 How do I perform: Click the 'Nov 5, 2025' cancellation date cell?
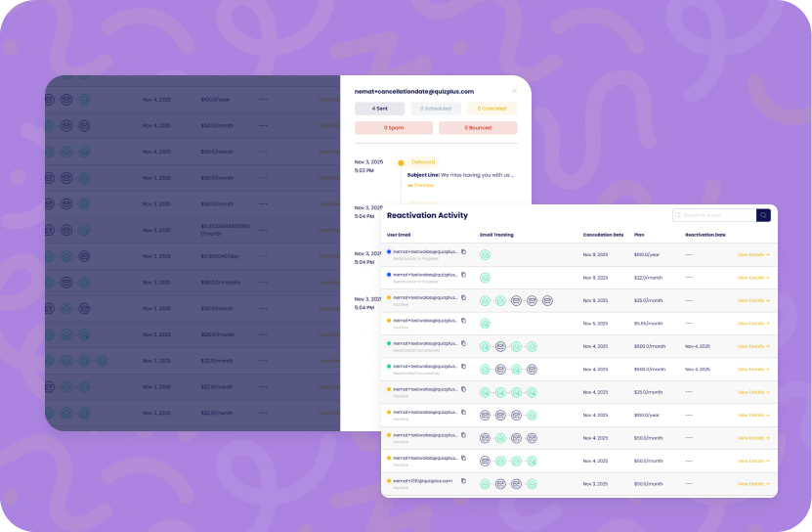[x=595, y=324]
